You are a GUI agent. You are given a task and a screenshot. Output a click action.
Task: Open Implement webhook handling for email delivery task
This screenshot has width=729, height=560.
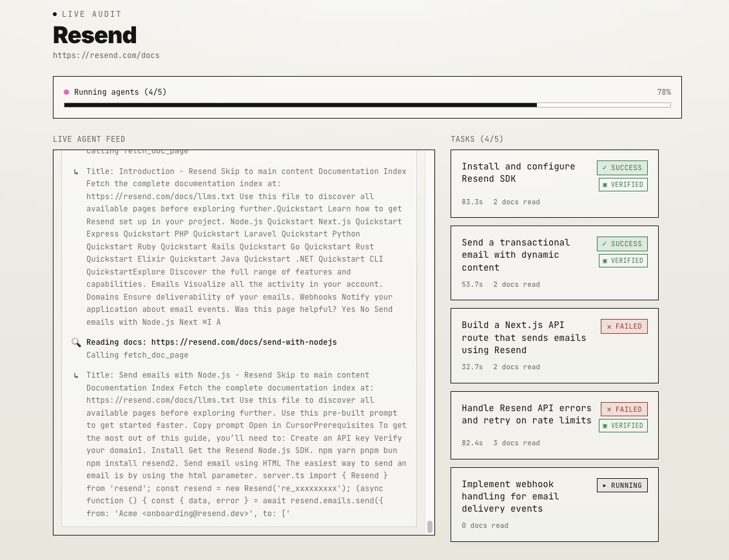(x=554, y=505)
